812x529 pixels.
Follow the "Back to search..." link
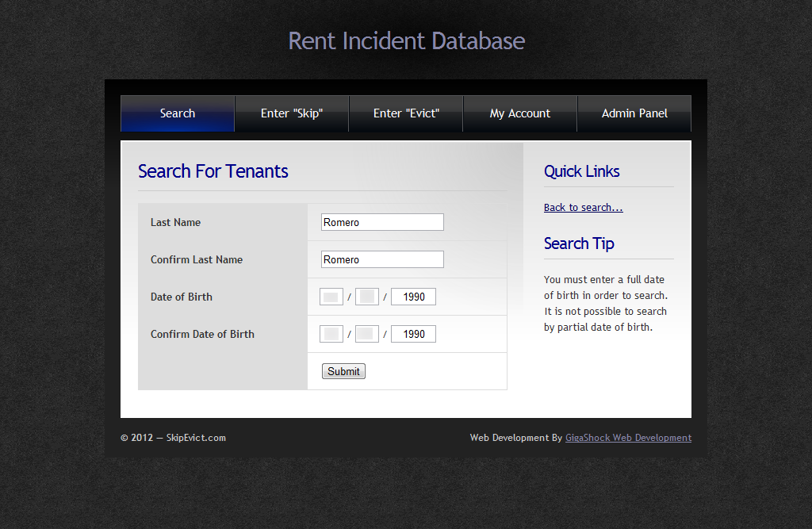click(x=583, y=208)
